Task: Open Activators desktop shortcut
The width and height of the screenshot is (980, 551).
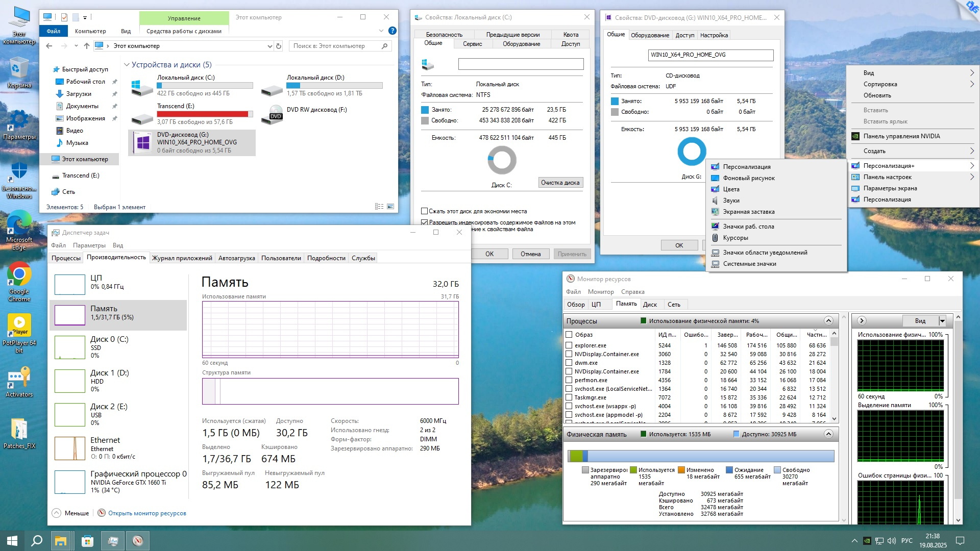Action: [x=19, y=379]
